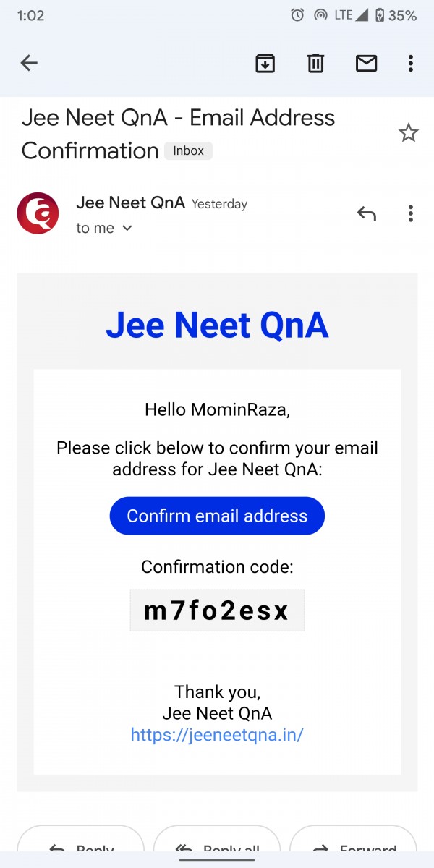The height and width of the screenshot is (868, 434).
Task: Tap the confirmation code m7fo2esx
Action: [x=217, y=611]
